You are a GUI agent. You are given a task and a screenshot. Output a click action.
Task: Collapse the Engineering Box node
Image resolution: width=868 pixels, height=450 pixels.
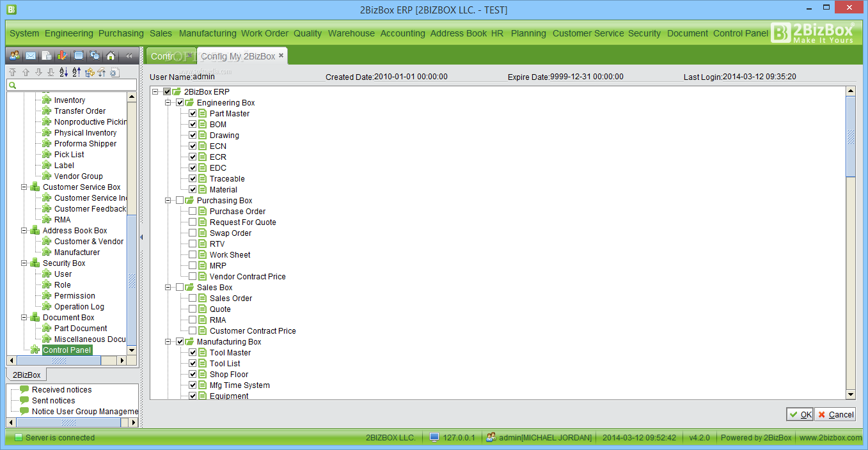tap(168, 102)
